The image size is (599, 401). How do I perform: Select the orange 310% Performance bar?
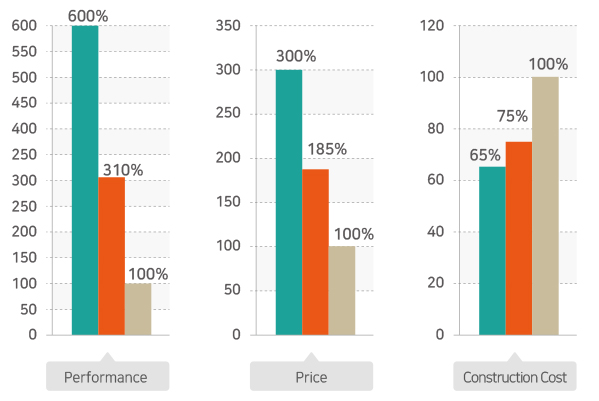[112, 256]
